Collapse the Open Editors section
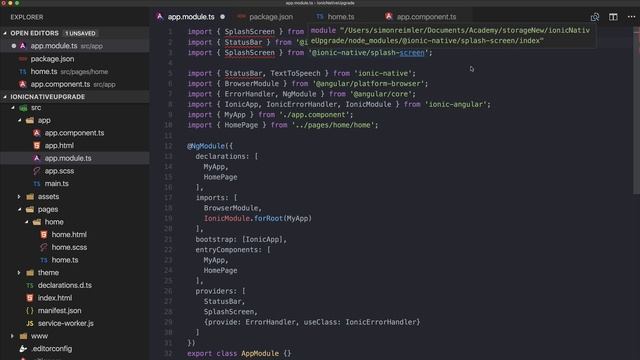The width and height of the screenshot is (640, 360). coord(5,33)
